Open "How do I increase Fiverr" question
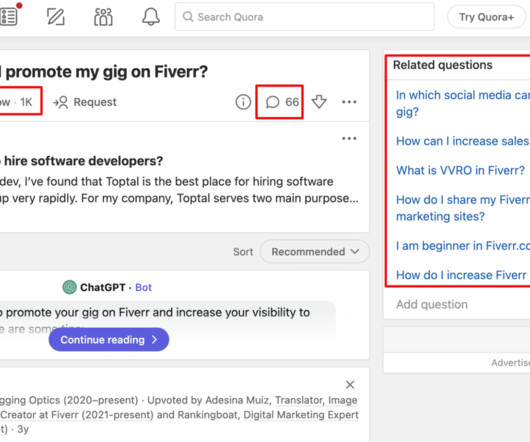The height and width of the screenshot is (442, 530). pos(461,275)
